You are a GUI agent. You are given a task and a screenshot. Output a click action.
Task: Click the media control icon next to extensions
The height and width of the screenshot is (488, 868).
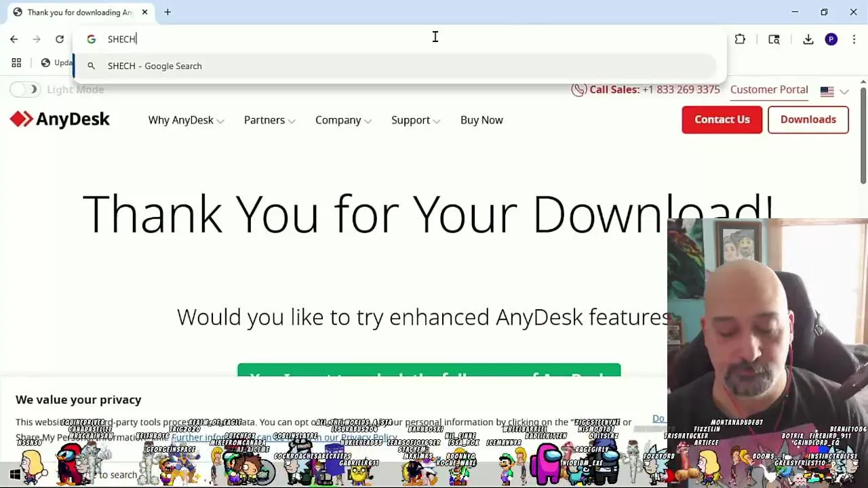[774, 39]
